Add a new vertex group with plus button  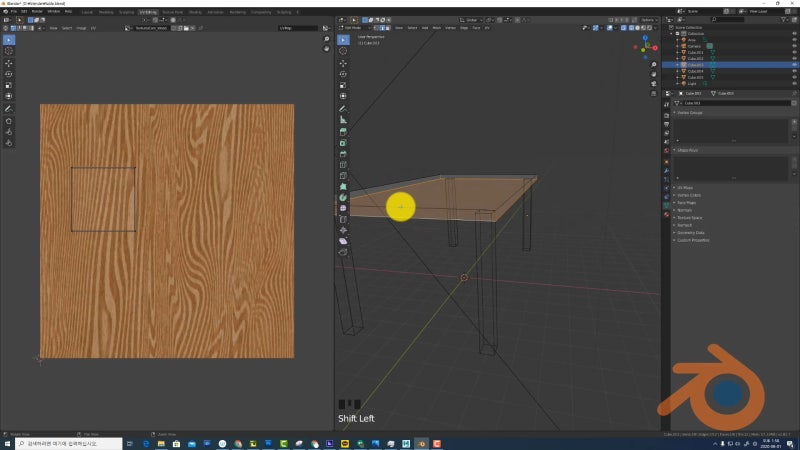coord(794,122)
